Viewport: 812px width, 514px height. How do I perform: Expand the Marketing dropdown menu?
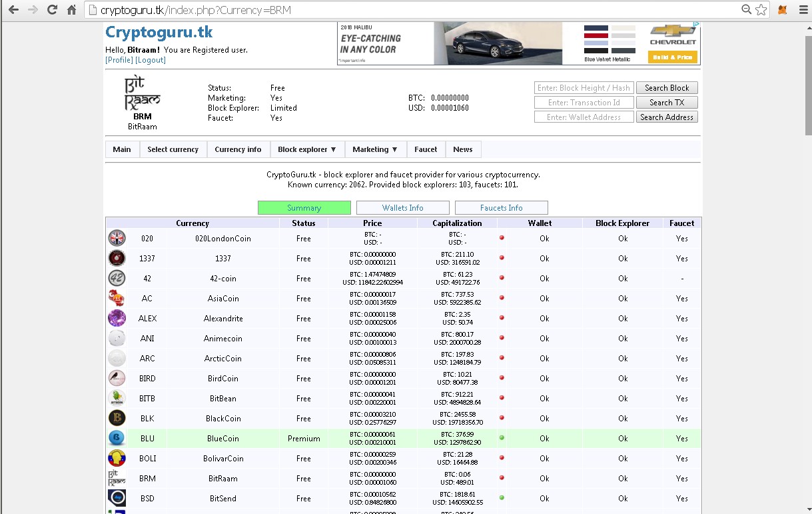(x=375, y=149)
